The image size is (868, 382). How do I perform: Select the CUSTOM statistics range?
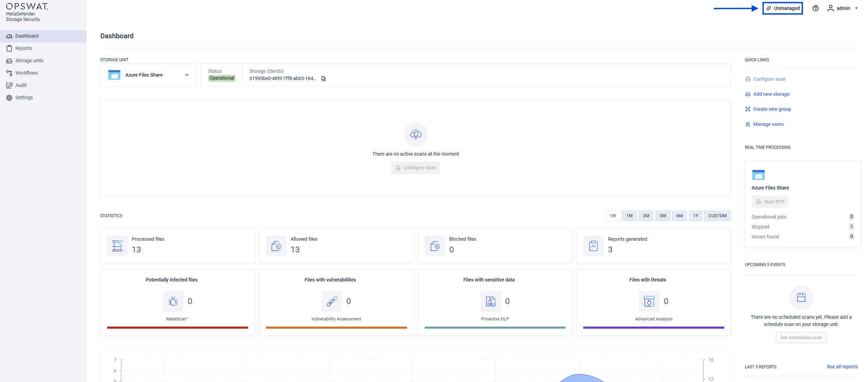tap(717, 216)
